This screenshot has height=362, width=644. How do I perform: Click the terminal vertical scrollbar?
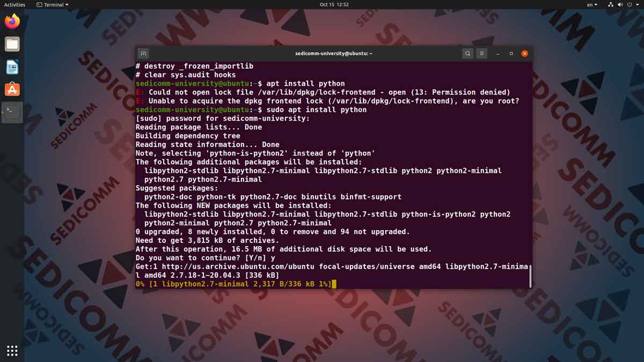[530, 275]
